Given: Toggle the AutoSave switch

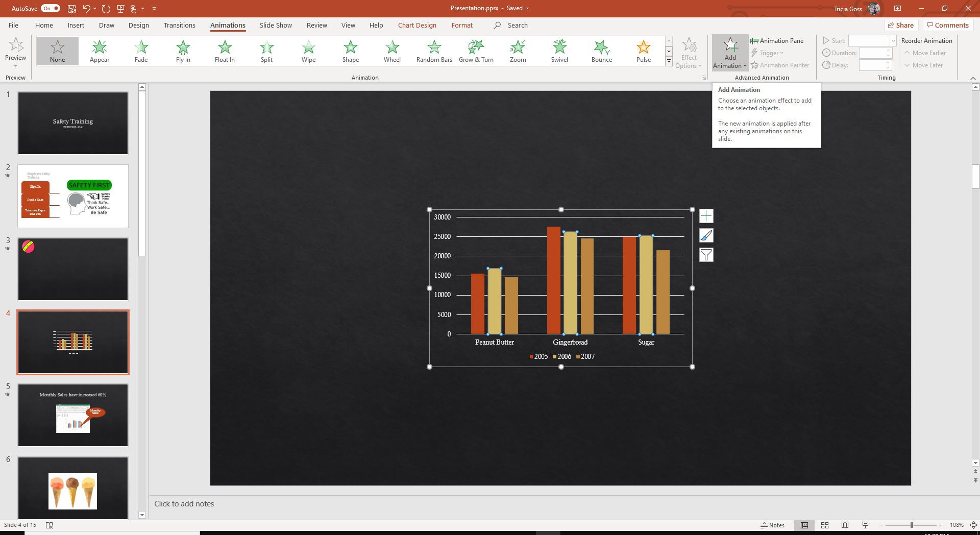Looking at the screenshot, I should [x=50, y=8].
